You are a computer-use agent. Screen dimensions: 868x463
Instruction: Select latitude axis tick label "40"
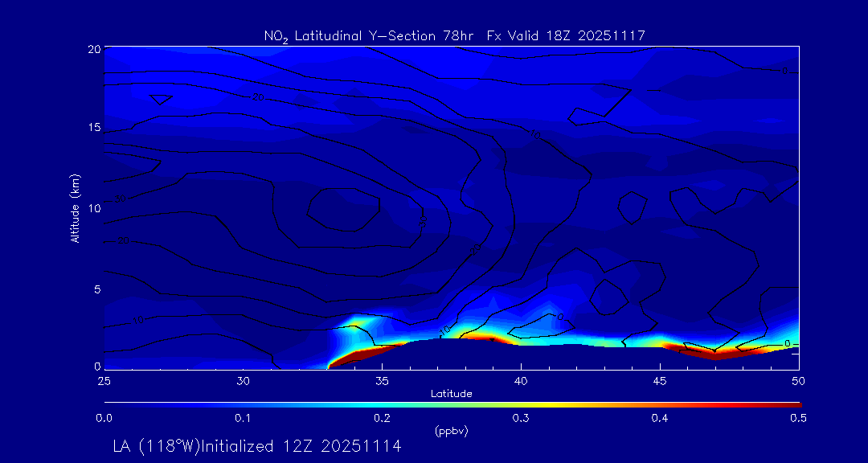click(521, 381)
